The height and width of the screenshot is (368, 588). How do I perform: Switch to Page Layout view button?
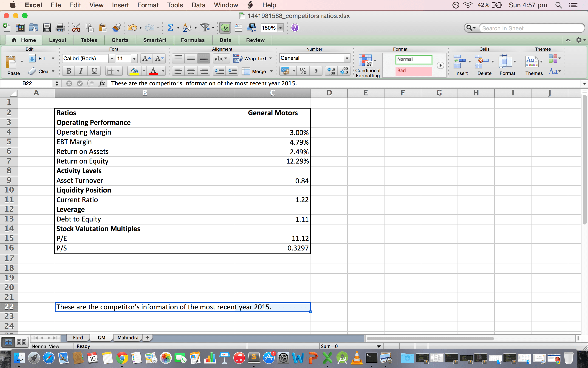pyautogui.click(x=21, y=342)
